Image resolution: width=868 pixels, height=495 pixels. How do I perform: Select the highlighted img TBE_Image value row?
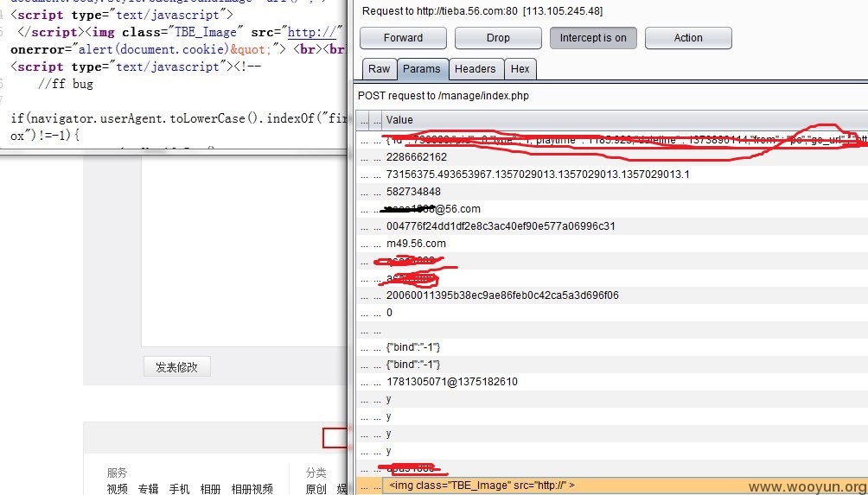[x=612, y=485]
